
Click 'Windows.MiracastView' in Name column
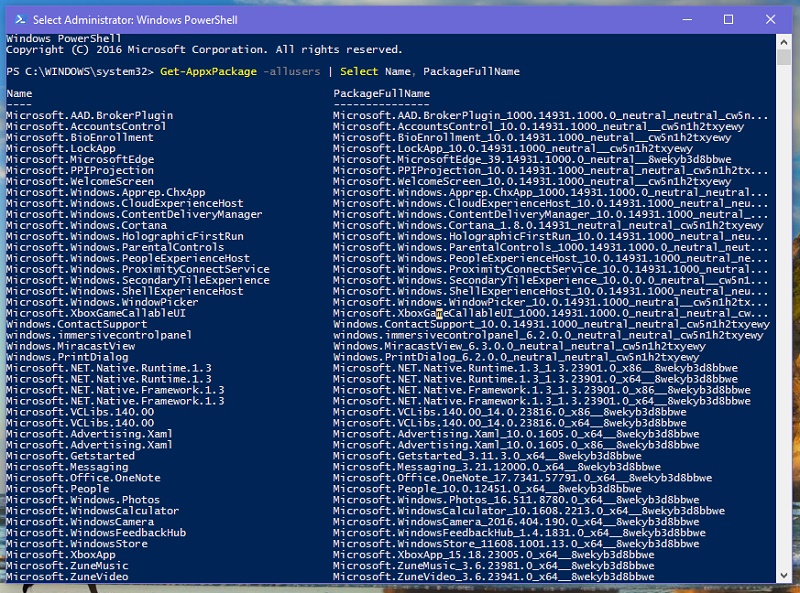pos(70,346)
